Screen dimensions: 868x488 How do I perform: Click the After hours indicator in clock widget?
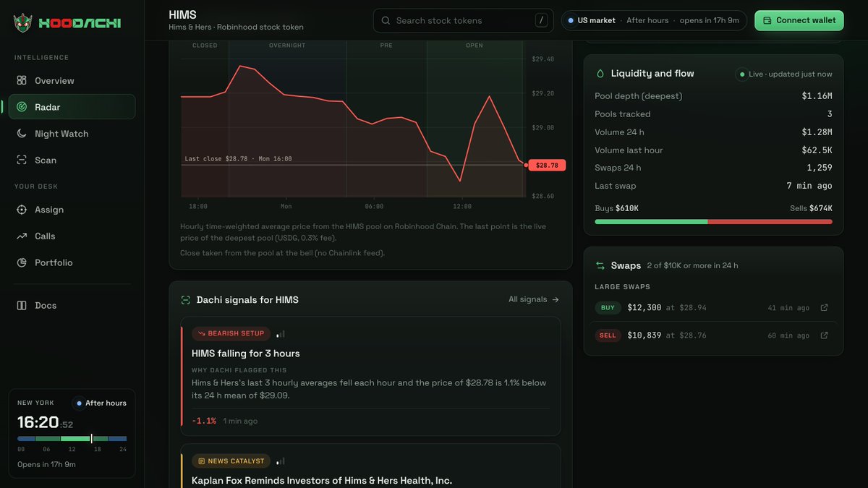pos(101,403)
